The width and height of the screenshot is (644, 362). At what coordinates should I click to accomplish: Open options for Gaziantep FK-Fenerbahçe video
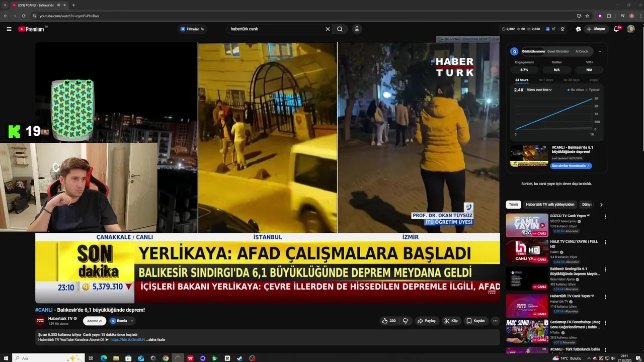605,323
